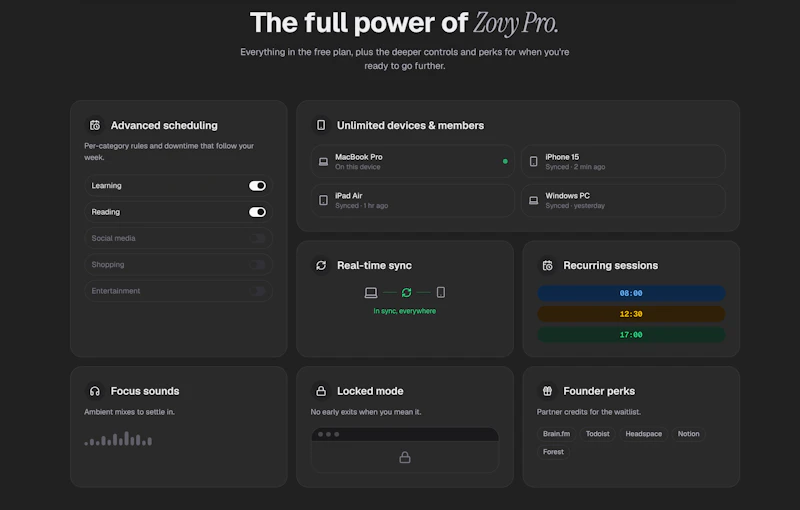800x510 pixels.
Task: Click the 'Unlimited devices & members' heading
Action: 410,125
